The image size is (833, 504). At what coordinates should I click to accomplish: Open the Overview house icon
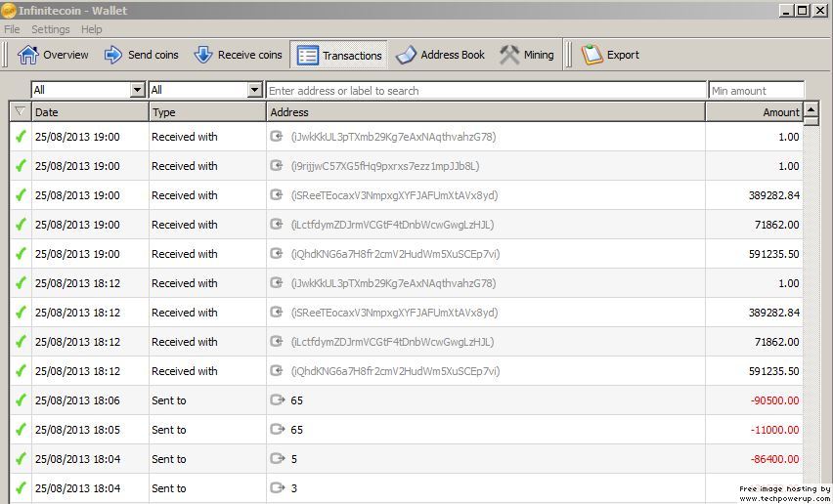click(x=27, y=55)
